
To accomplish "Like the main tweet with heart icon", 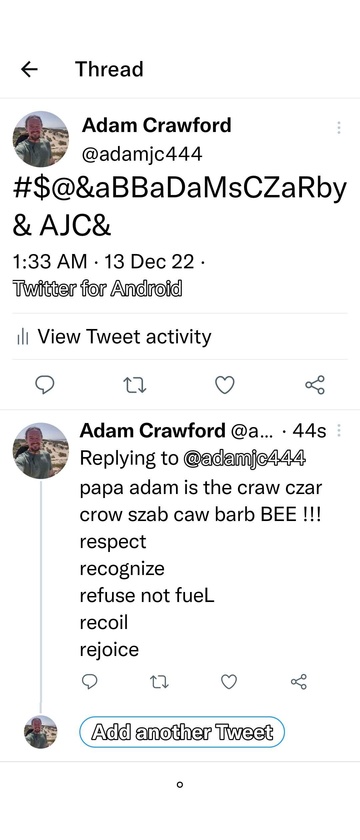I will (x=224, y=385).
